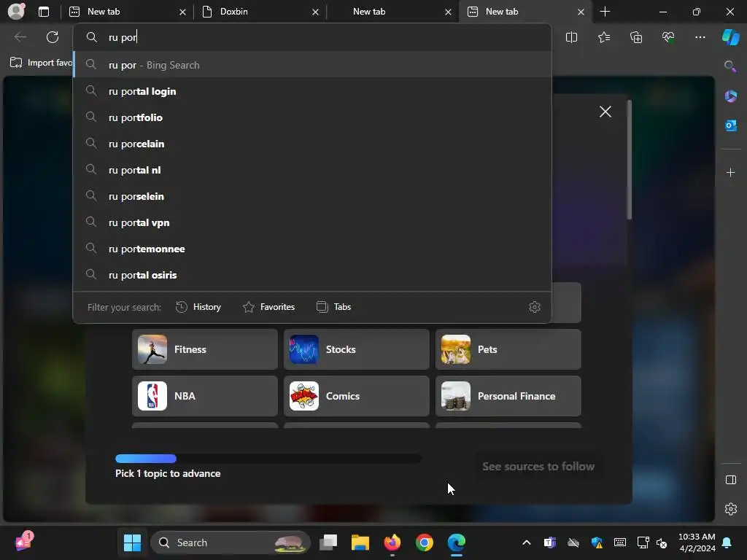This screenshot has height=560, width=747.
Task: Open the Windows Start menu
Action: pyautogui.click(x=132, y=542)
